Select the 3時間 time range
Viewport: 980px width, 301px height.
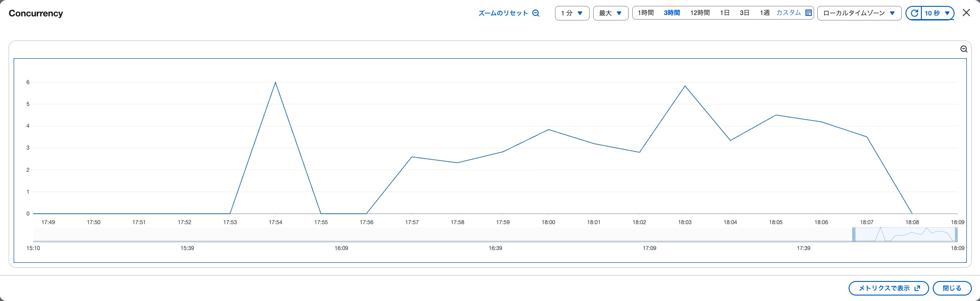click(672, 13)
